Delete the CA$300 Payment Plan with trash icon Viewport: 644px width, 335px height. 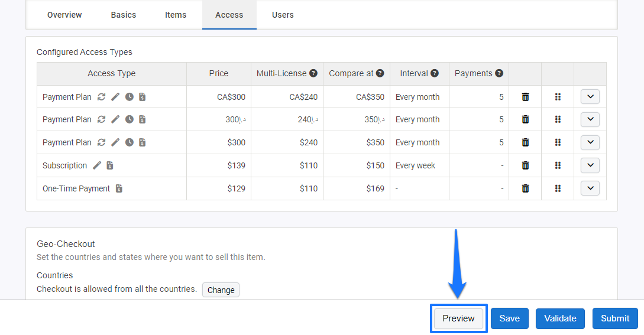click(525, 97)
